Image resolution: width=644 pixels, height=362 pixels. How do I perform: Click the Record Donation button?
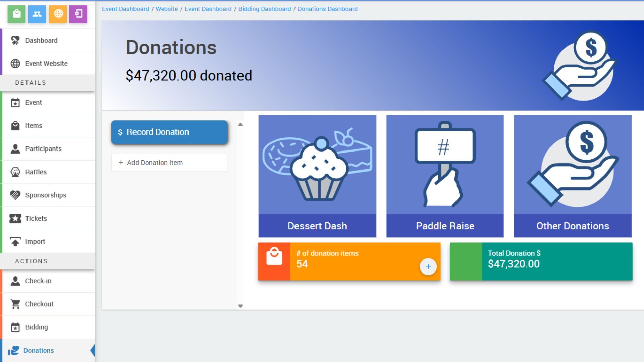click(169, 132)
